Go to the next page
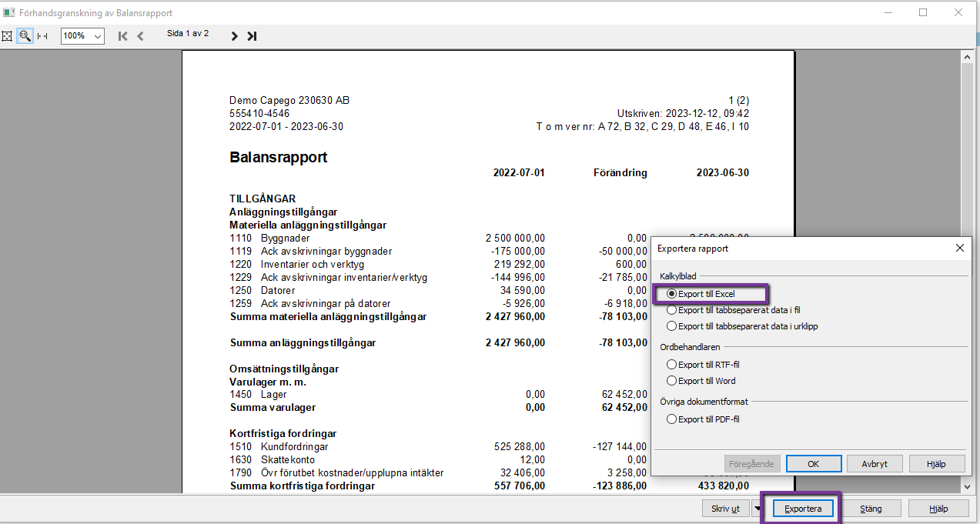This screenshot has width=980, height=524. click(x=234, y=36)
